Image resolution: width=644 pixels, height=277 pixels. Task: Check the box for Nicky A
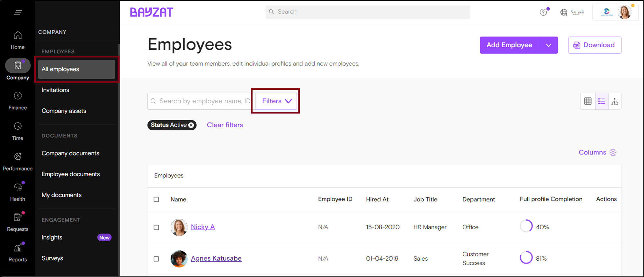157,227
